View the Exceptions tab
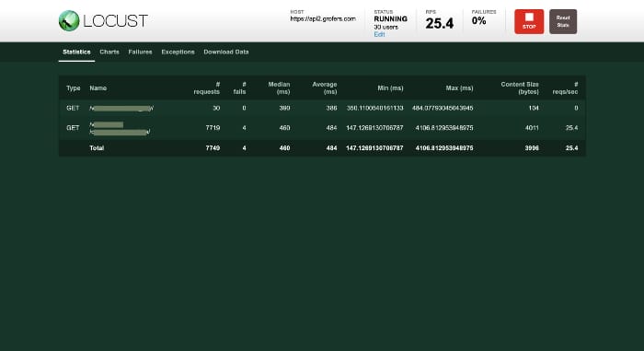 coord(178,52)
